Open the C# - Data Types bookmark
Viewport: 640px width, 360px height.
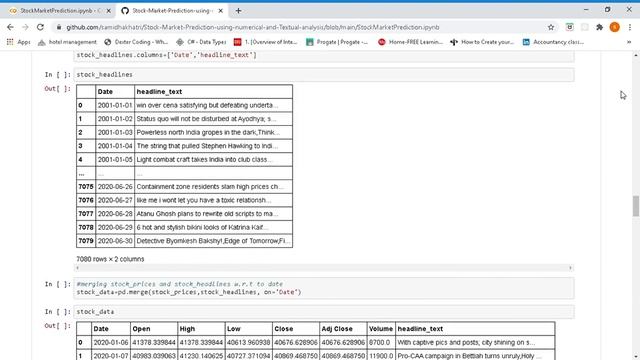pos(201,42)
